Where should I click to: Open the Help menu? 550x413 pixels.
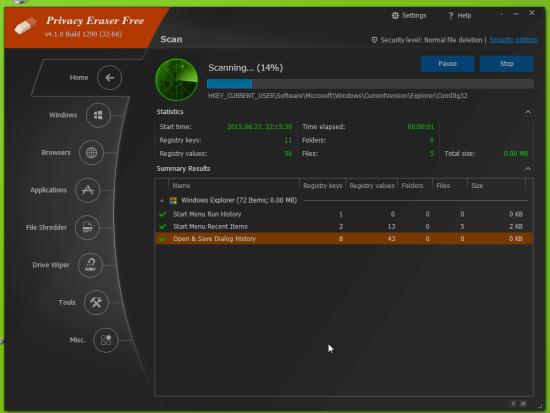(460, 15)
